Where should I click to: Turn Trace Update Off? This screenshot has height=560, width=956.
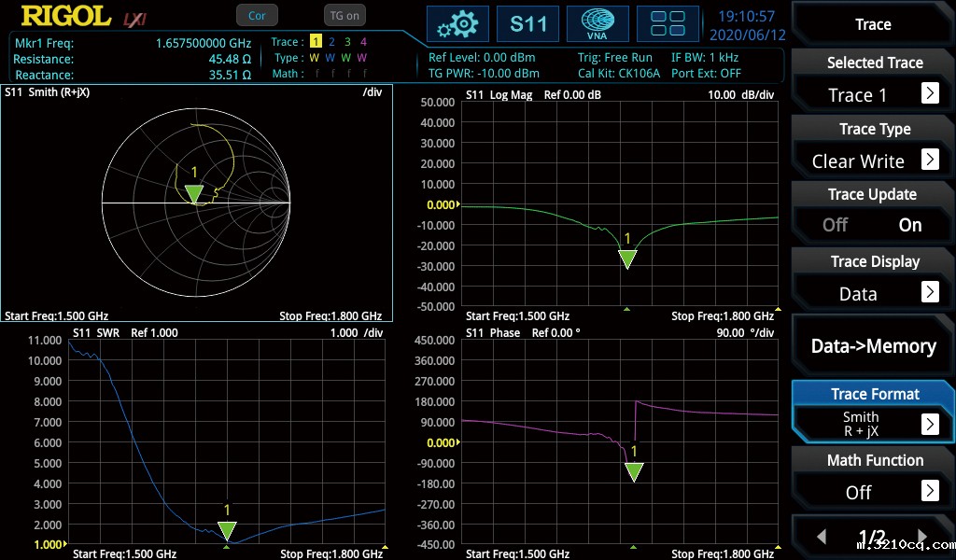pyautogui.click(x=835, y=225)
